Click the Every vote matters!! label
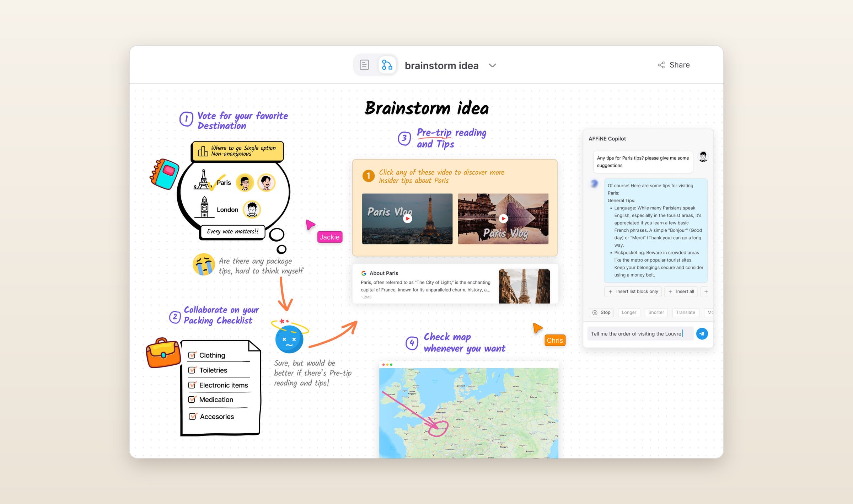The height and width of the screenshot is (504, 853). point(233,232)
